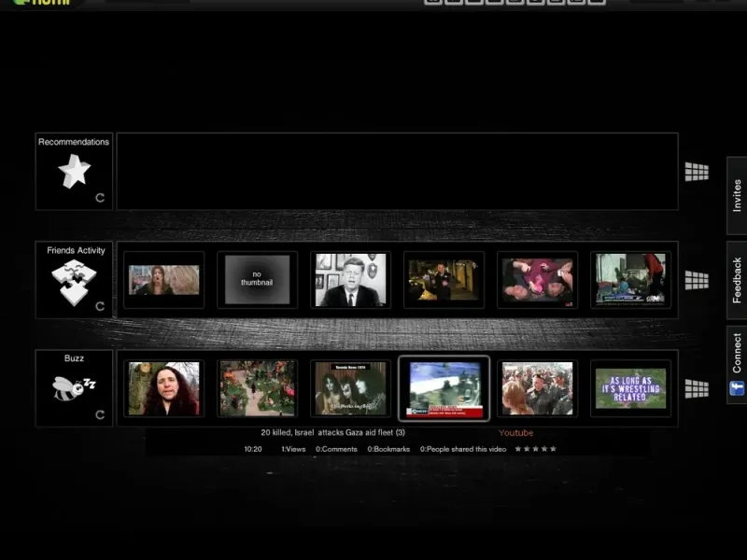
Task: Open the Facebook Connect side tab
Action: pyautogui.click(x=737, y=365)
